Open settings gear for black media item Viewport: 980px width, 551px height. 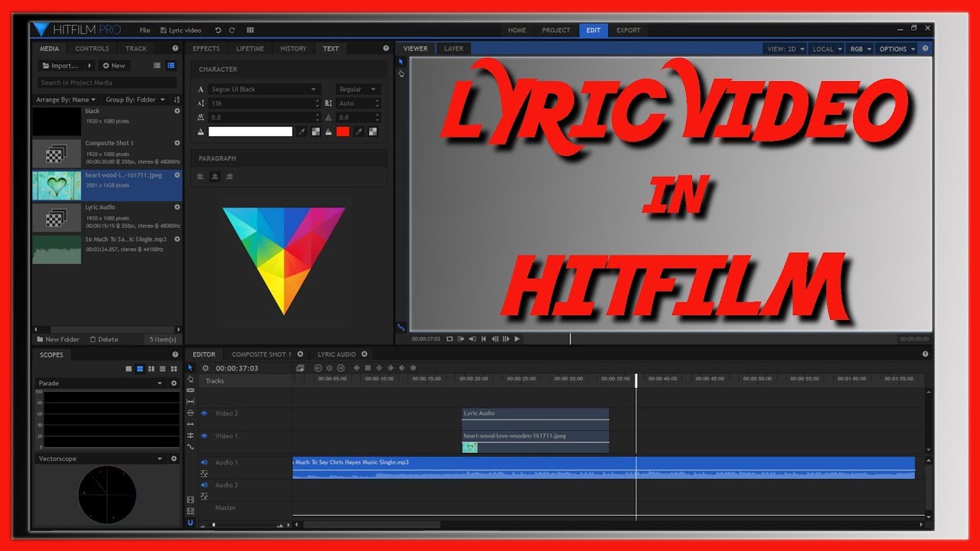tap(177, 111)
